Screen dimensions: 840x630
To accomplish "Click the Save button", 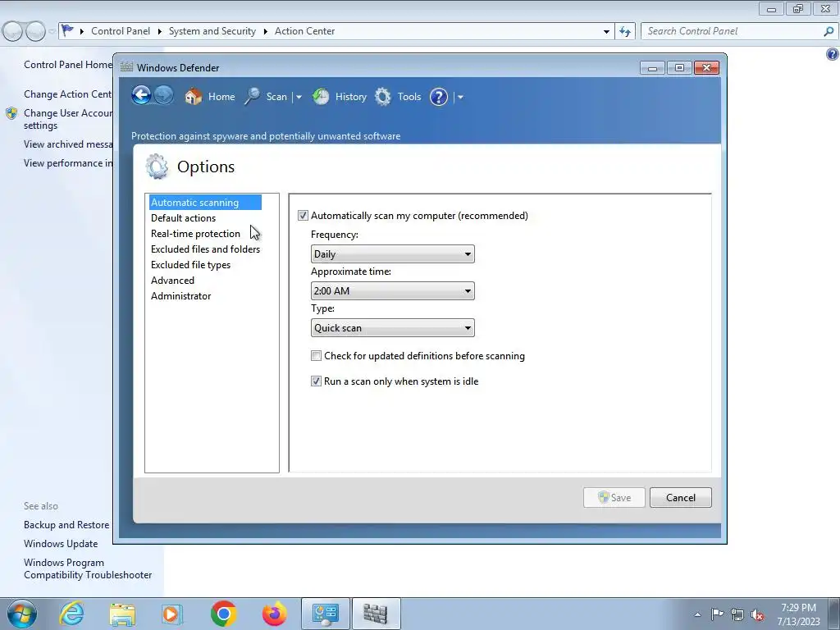I will tap(614, 498).
